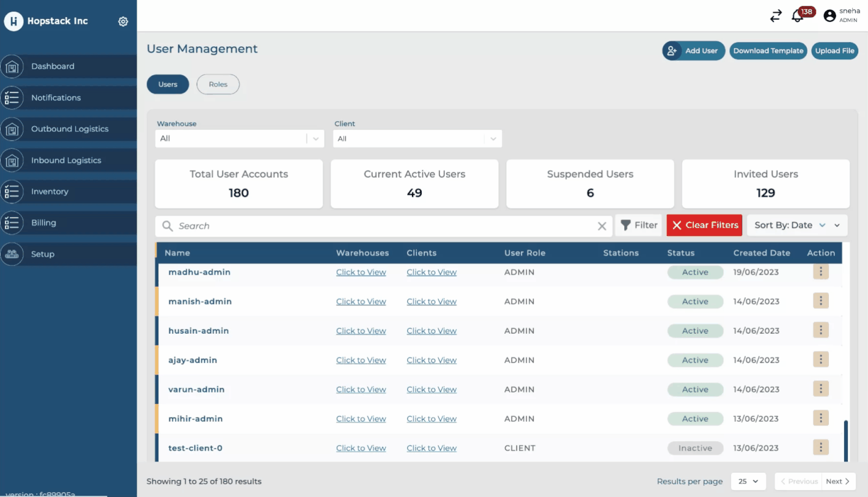This screenshot has width=868, height=497.
Task: Click the Filter funnel button
Action: (639, 226)
